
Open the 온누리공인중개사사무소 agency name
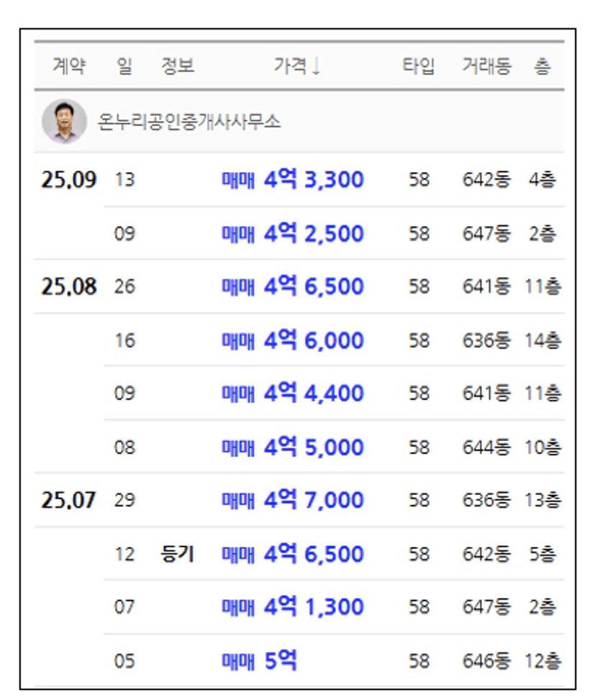coord(189,122)
